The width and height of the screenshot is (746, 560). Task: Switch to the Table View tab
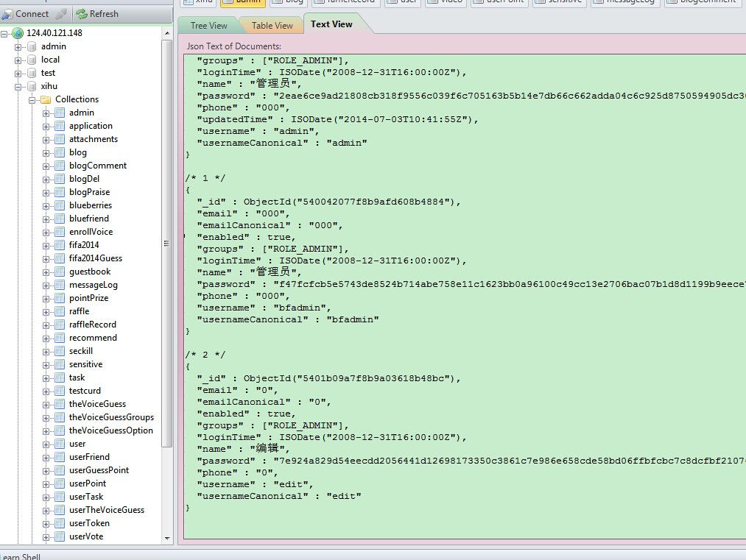point(272,26)
